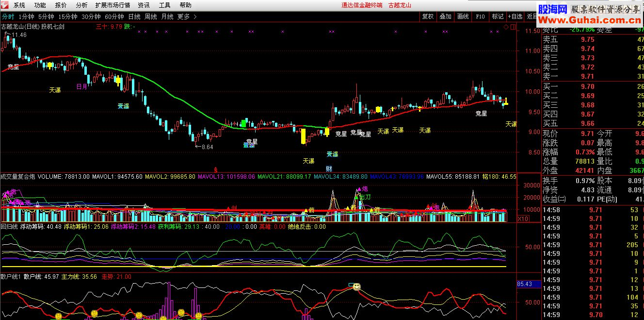Click the 日月 pattern label on the chart
The image size is (644, 320).
[82, 86]
